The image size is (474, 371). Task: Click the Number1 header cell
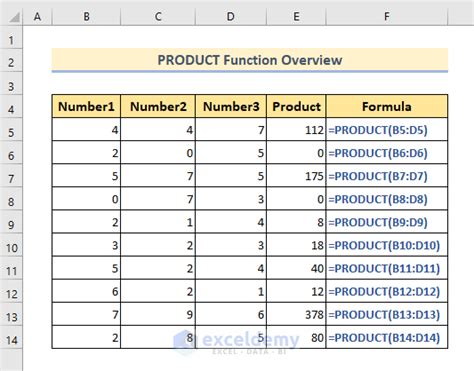point(86,106)
